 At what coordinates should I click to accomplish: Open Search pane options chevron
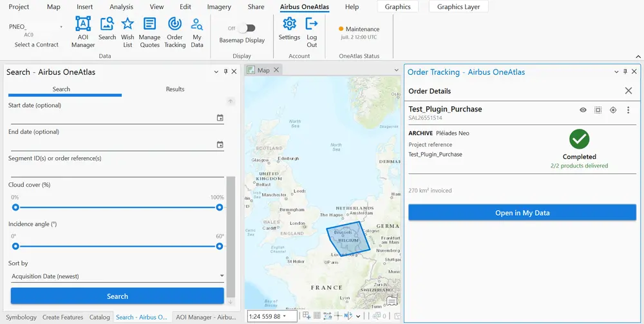tap(216, 72)
